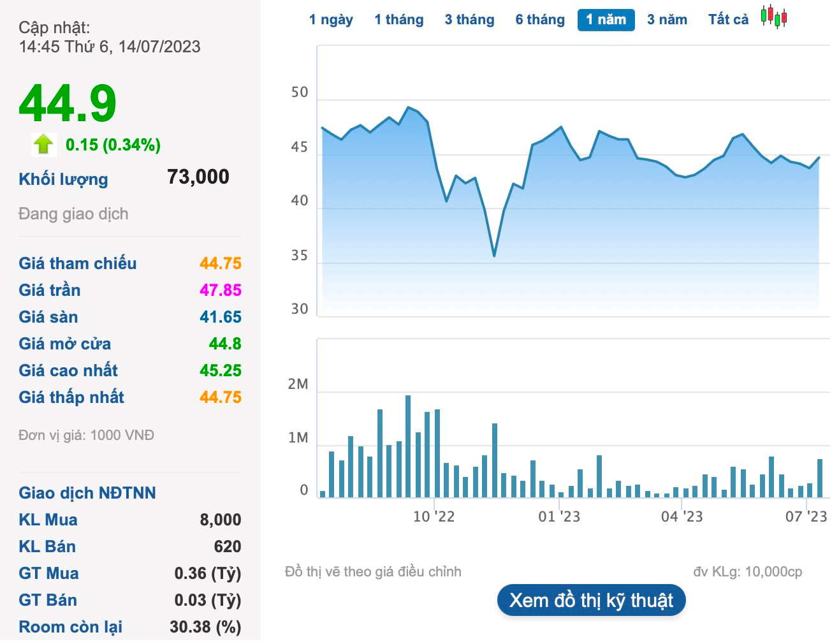The image size is (839, 644).
Task: Click the 'KL Mua' label
Action: 48,520
